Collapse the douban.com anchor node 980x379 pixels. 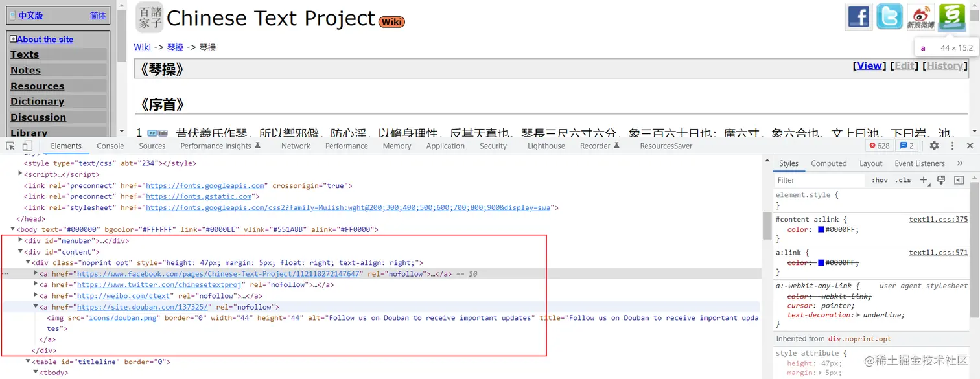[36, 306]
